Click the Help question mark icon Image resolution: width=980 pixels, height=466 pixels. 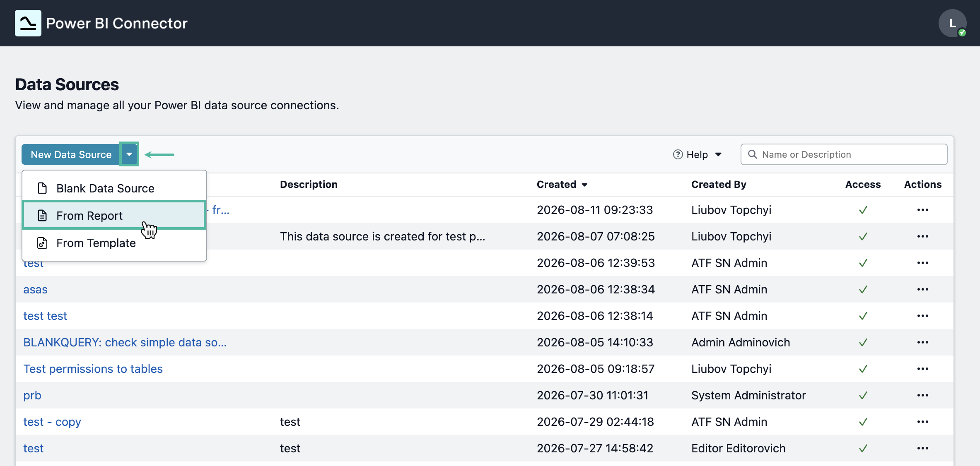(x=678, y=154)
